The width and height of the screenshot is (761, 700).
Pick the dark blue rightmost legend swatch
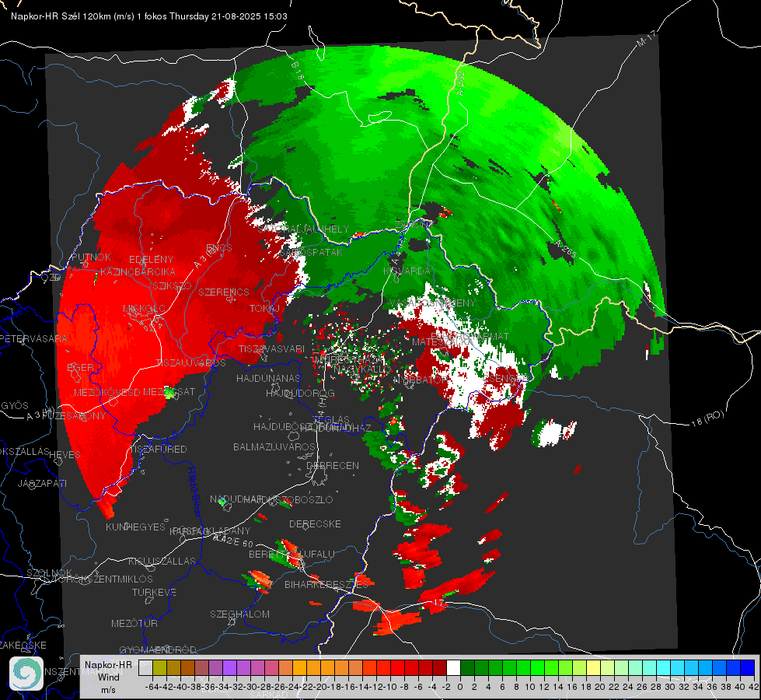[748, 668]
